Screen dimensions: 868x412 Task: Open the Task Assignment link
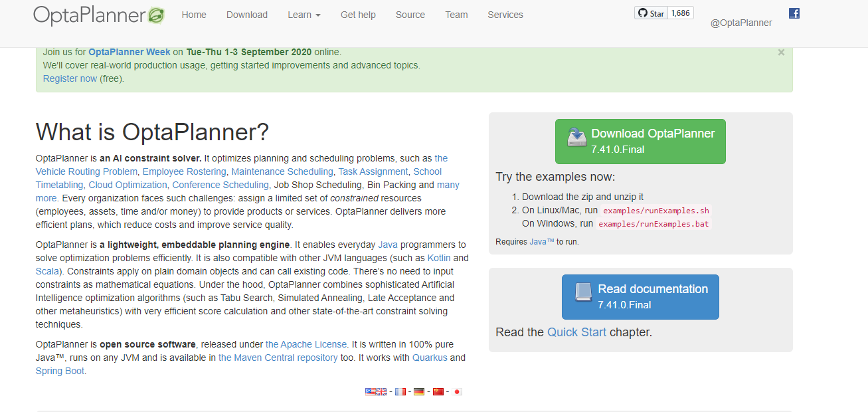[x=373, y=171]
